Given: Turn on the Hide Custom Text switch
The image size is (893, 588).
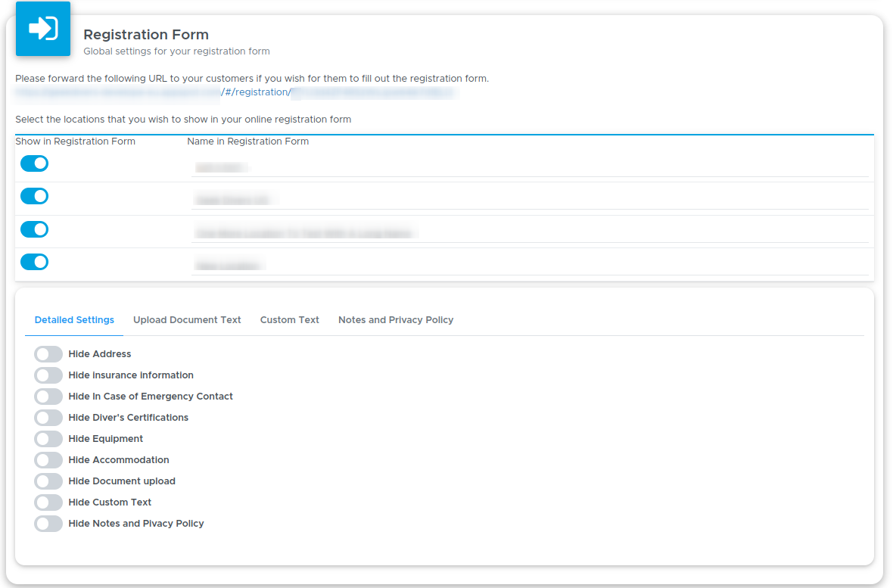Looking at the screenshot, I should (48, 502).
